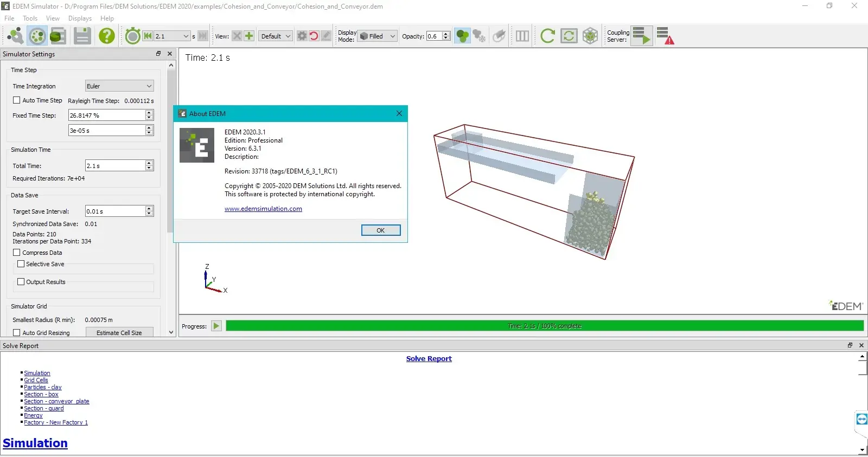Follow the Grid Cells report link
The image size is (868, 457).
(36, 380)
